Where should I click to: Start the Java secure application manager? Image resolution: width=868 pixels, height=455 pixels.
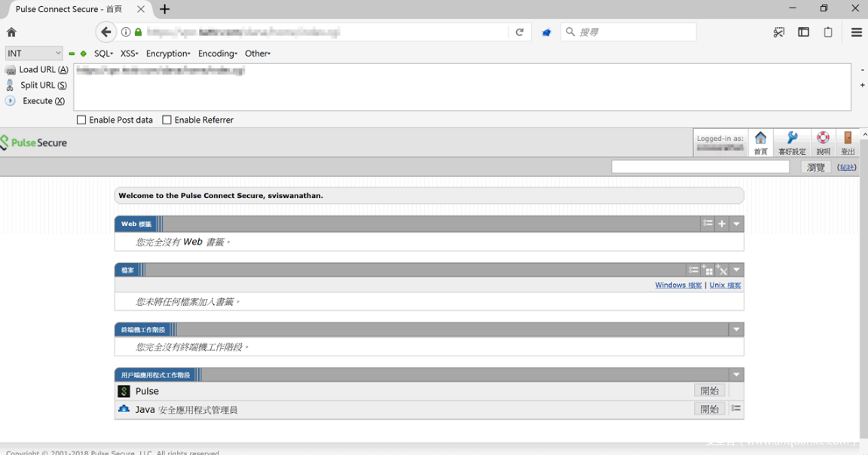(x=709, y=409)
